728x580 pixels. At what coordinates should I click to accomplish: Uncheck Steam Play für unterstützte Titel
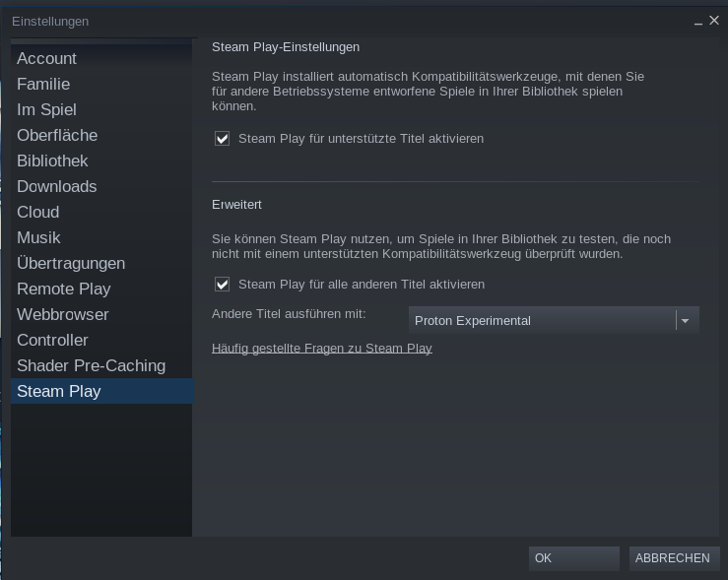click(x=222, y=138)
